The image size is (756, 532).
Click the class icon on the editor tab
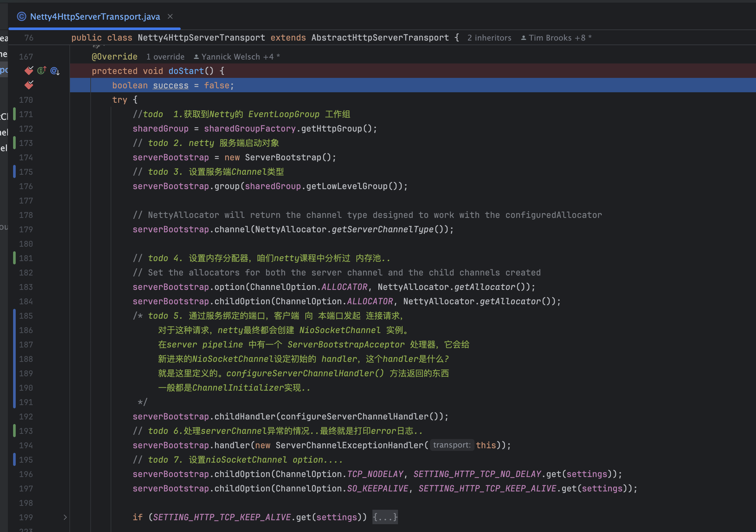(21, 16)
